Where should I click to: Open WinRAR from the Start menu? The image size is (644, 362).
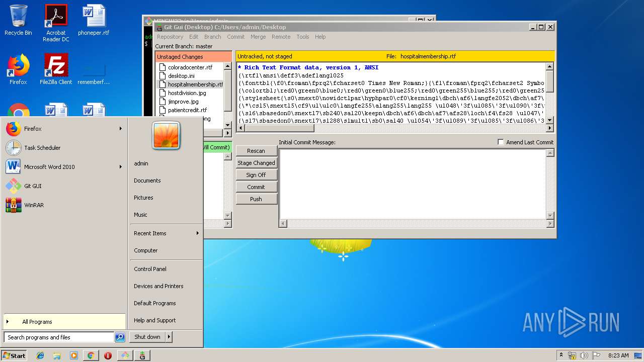[x=64, y=205]
